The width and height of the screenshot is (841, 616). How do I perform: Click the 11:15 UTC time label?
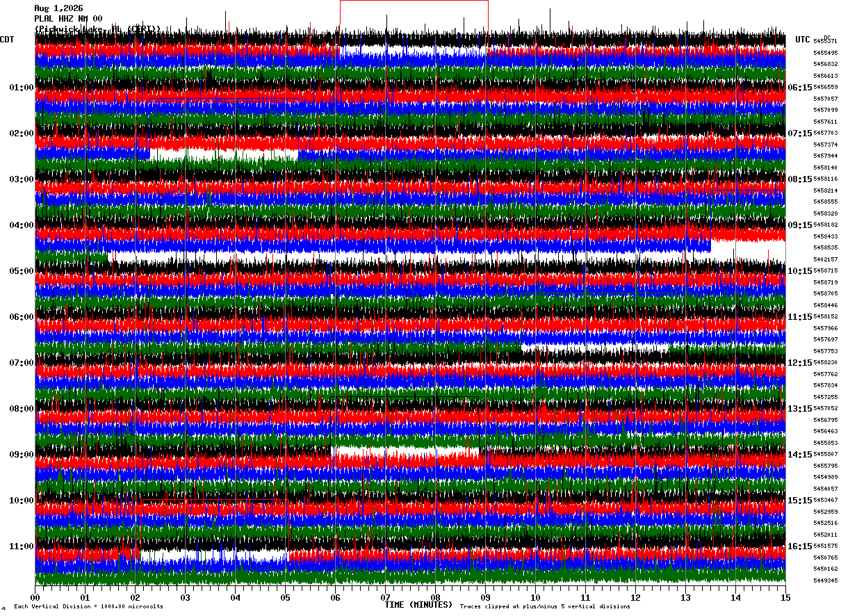[799, 317]
